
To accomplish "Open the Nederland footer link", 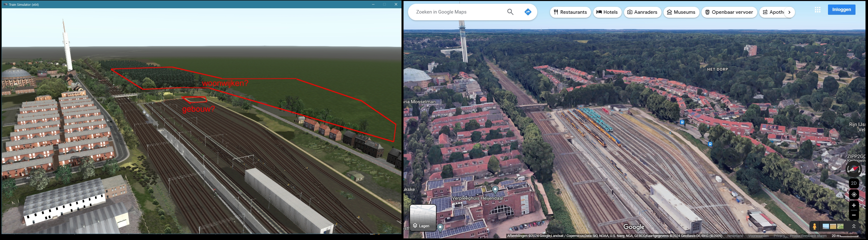I will pyautogui.click(x=735, y=236).
